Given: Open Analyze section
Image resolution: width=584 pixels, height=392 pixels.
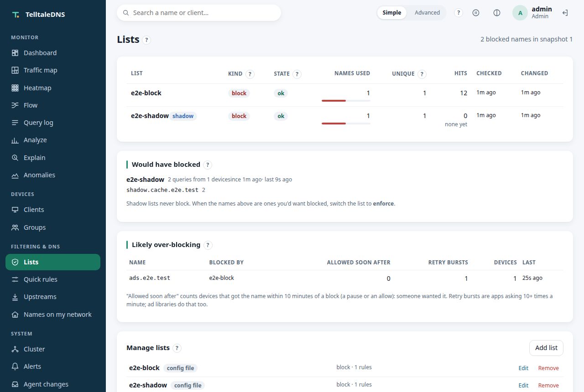Looking at the screenshot, I should [53, 140].
